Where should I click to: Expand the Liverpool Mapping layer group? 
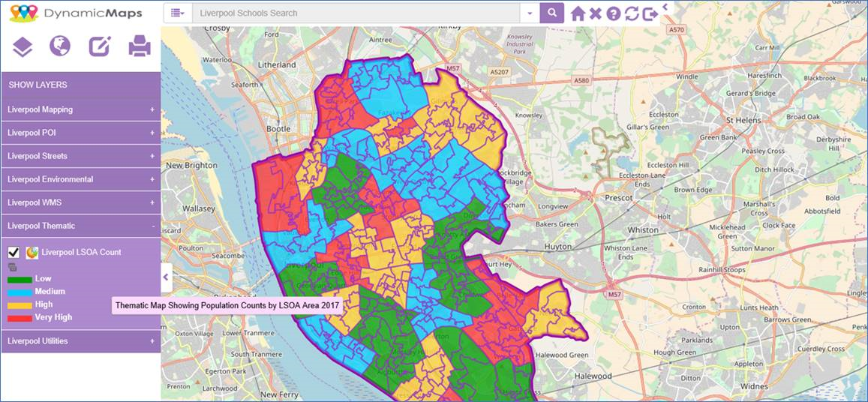81,109
